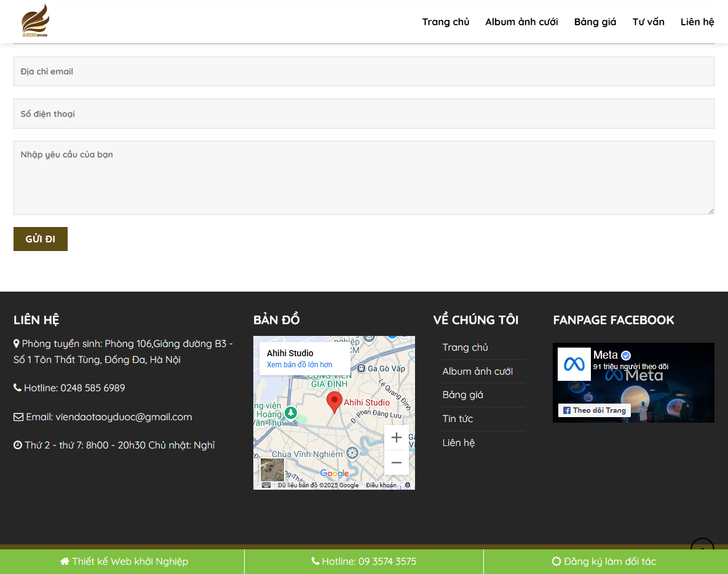Open the Album ảnh cưới menu item
This screenshot has height=574, width=728.
coord(521,22)
